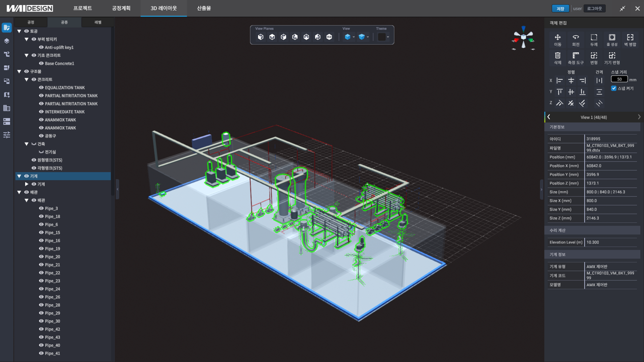Uncheck the 스냅 켜기 snap checkbox
644x362 pixels.
pos(614,88)
